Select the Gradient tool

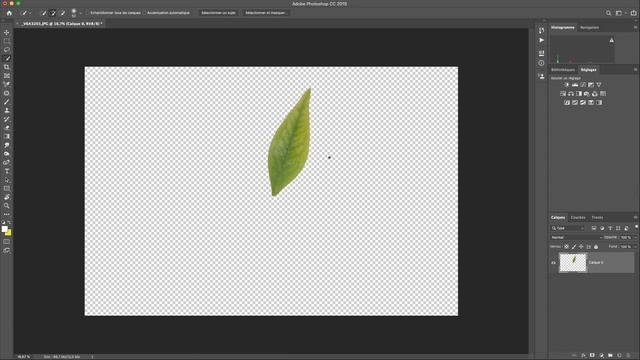coord(7,137)
